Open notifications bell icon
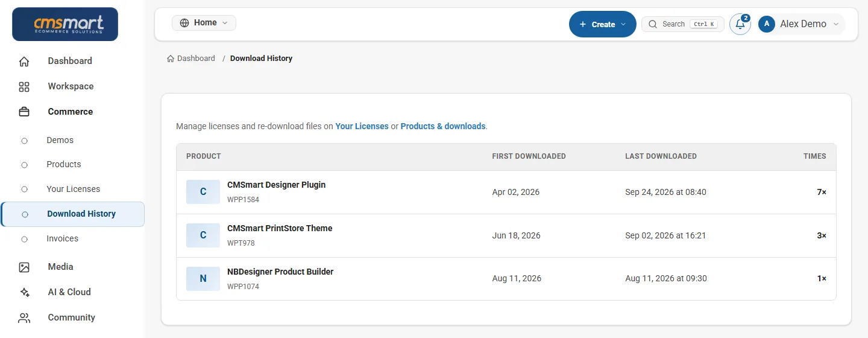 tap(740, 24)
